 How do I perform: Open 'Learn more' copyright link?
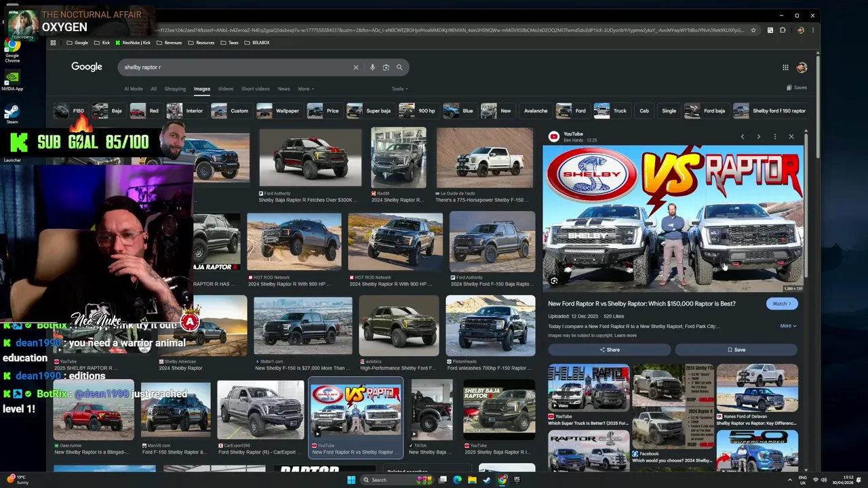click(625, 335)
